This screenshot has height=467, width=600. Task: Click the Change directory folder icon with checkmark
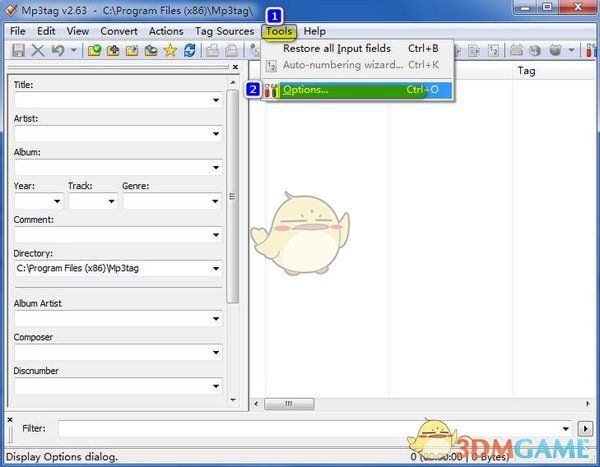94,50
